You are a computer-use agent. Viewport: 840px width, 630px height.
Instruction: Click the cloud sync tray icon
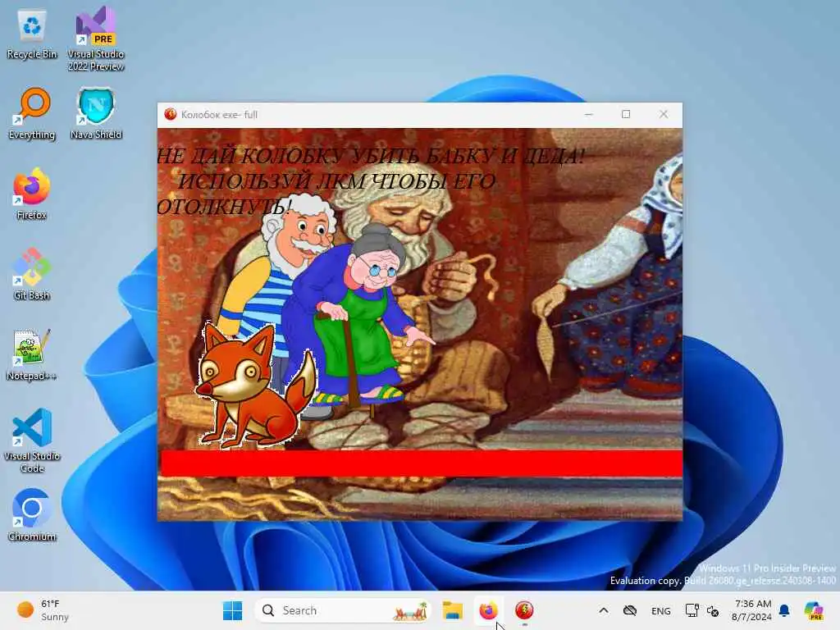(630, 610)
